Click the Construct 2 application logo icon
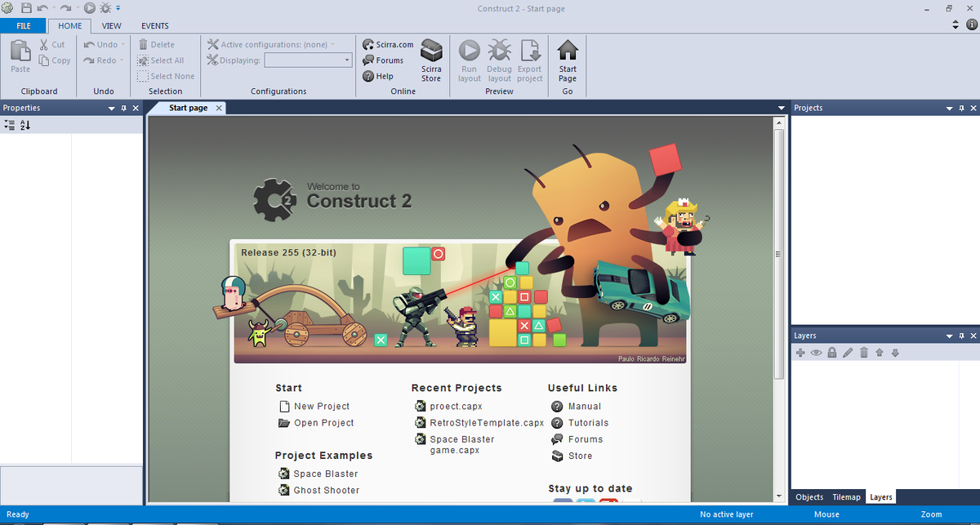This screenshot has width=980, height=525. pos(7,8)
